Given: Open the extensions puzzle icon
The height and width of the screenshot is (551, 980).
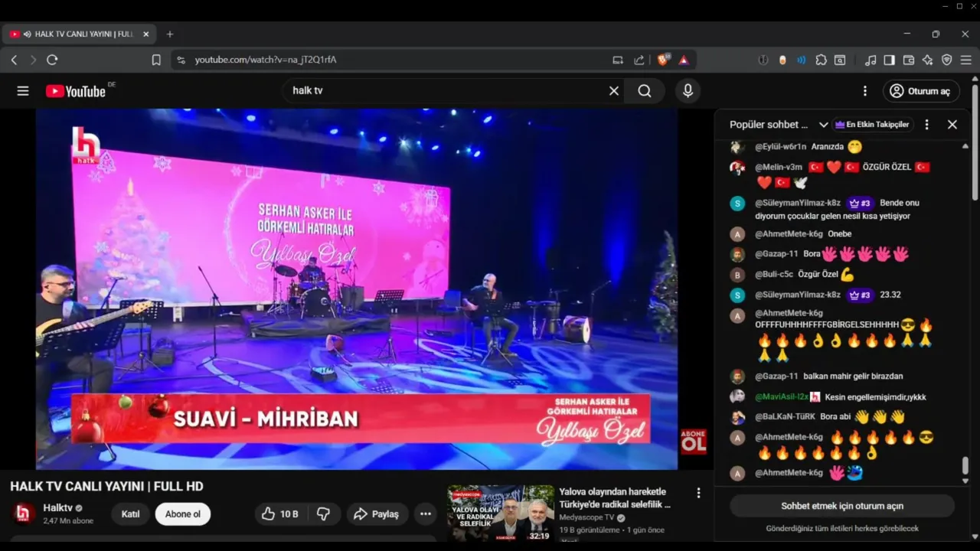Looking at the screenshot, I should (821, 60).
